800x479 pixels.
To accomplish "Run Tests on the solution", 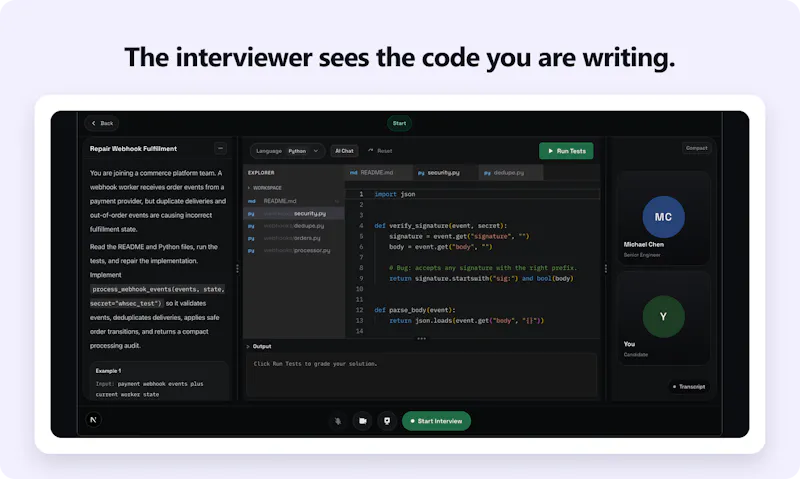I will tap(566, 151).
